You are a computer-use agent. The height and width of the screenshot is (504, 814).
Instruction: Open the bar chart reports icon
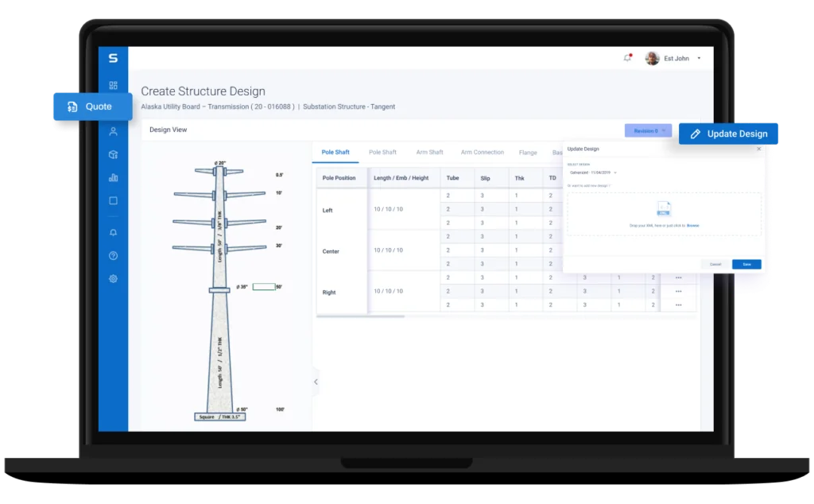click(113, 177)
